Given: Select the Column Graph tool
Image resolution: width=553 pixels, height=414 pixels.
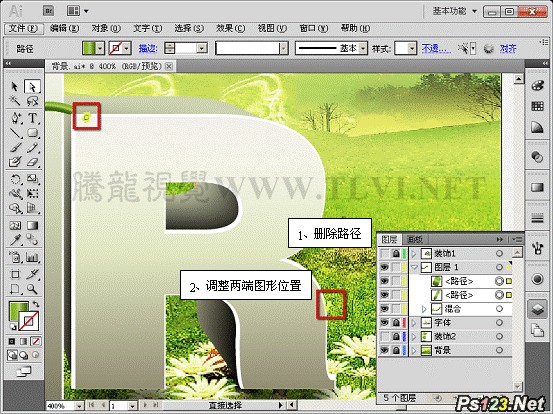Looking at the screenshot, I should tap(32, 257).
